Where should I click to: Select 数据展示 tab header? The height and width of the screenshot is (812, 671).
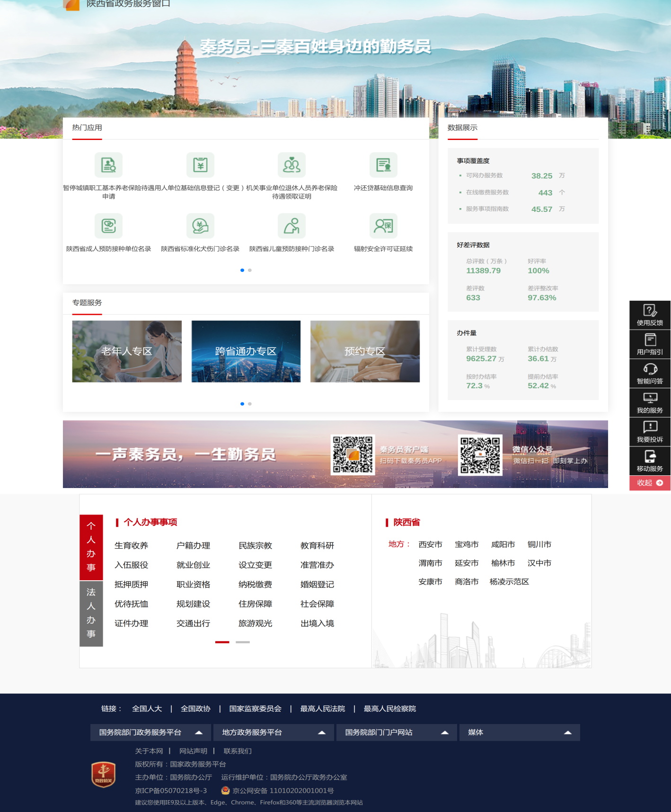pyautogui.click(x=462, y=128)
